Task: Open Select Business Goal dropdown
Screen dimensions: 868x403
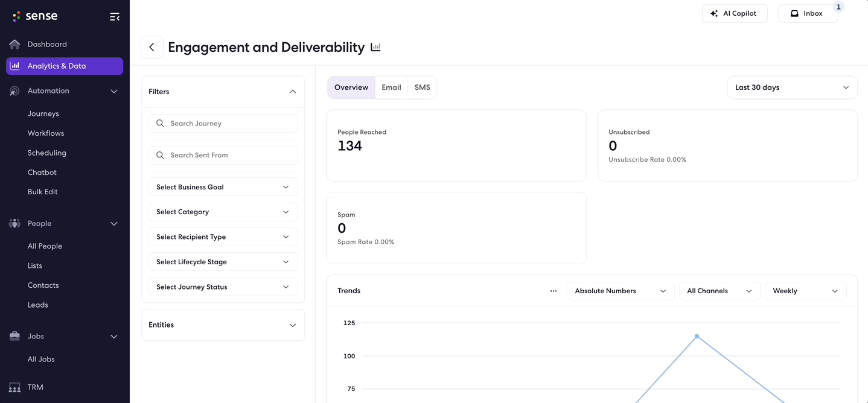Action: [223, 187]
